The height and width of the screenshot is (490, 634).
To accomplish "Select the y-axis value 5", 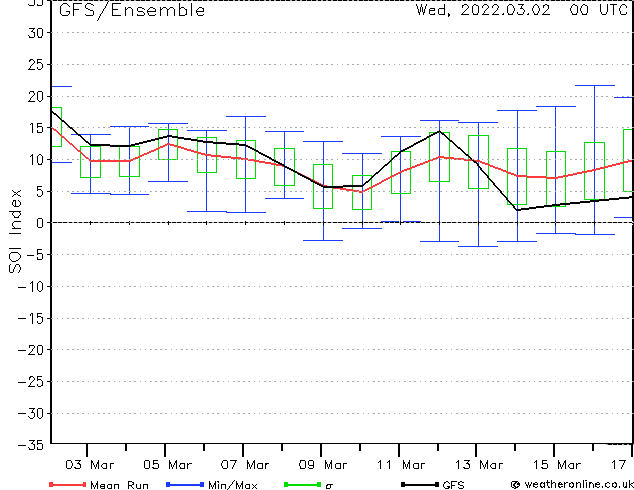I will tap(39, 191).
